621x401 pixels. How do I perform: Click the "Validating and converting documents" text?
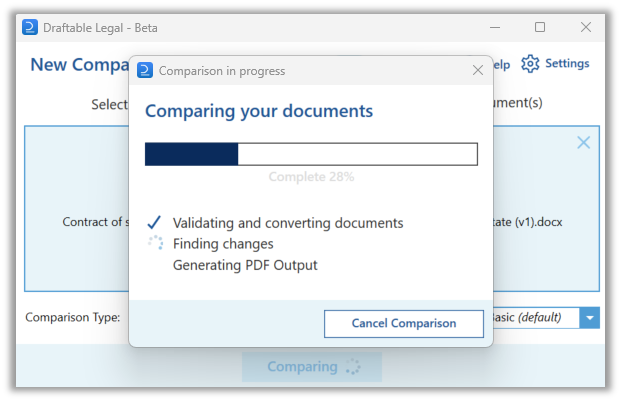pos(288,223)
